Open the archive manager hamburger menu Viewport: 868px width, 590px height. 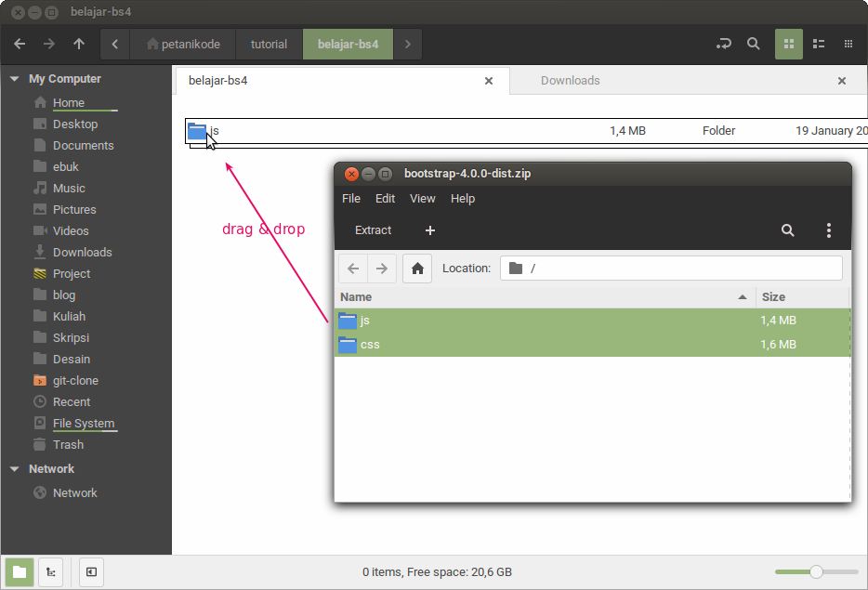coord(829,229)
